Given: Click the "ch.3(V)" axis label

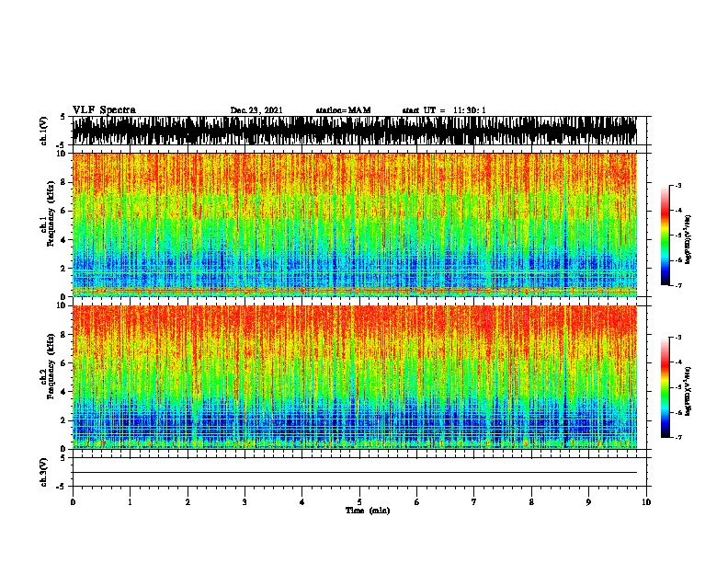Looking at the screenshot, I should point(44,473).
